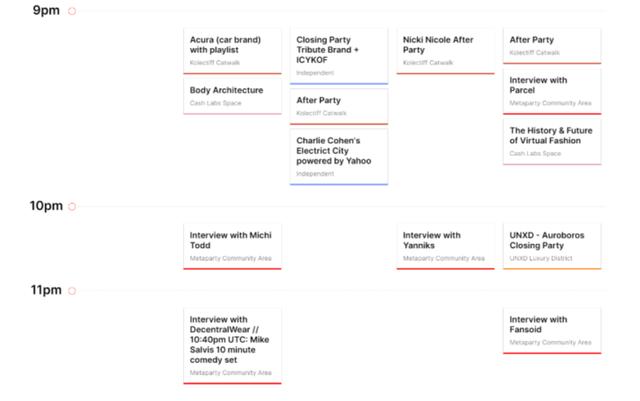Click the circle marker beside 10pm
The width and height of the screenshot is (640, 401).
click(72, 207)
